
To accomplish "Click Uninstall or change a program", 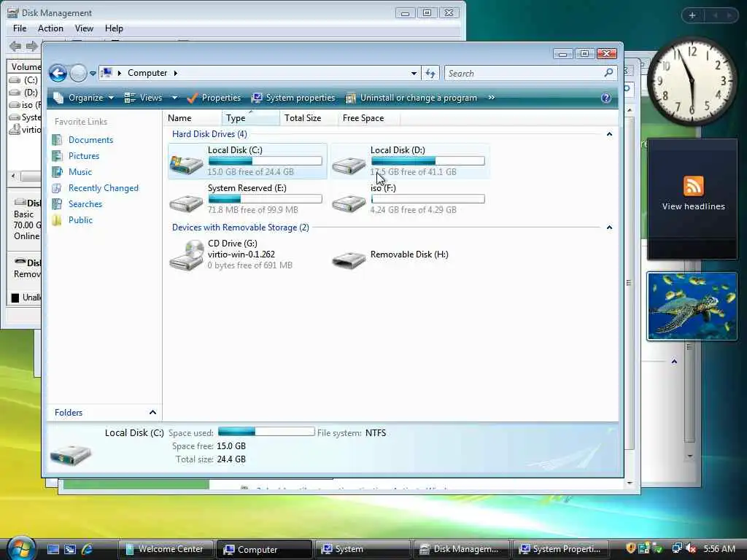I will pos(411,98).
